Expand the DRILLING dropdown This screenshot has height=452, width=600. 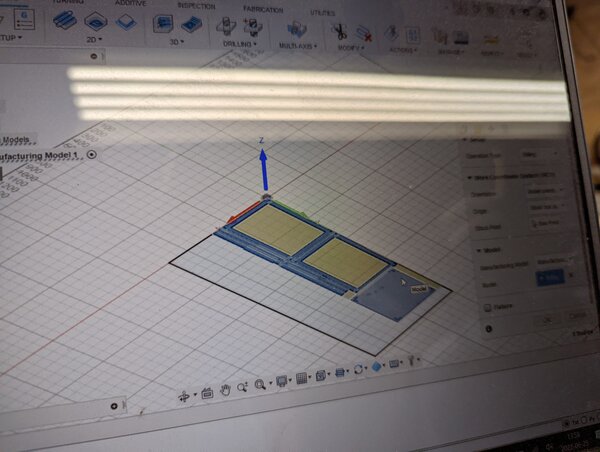click(240, 44)
